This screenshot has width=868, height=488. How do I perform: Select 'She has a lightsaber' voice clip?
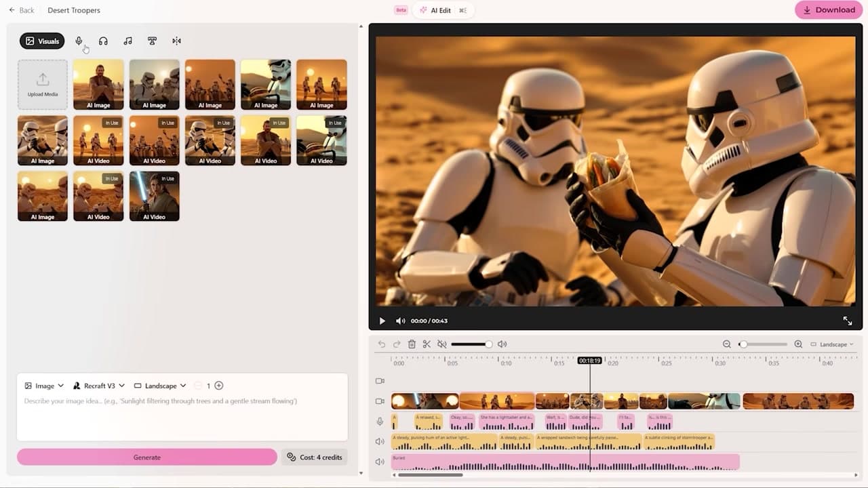(507, 422)
